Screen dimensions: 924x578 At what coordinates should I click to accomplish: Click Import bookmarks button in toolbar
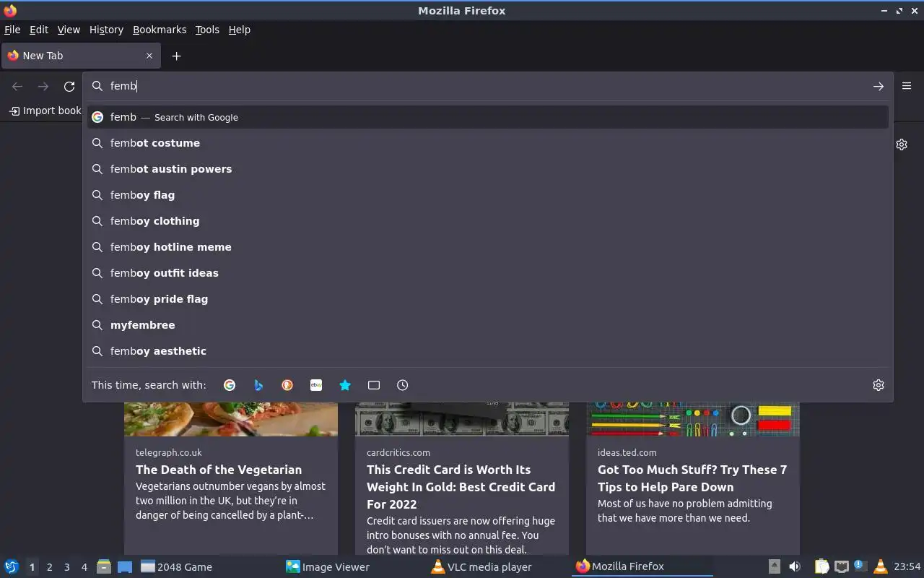(45, 111)
